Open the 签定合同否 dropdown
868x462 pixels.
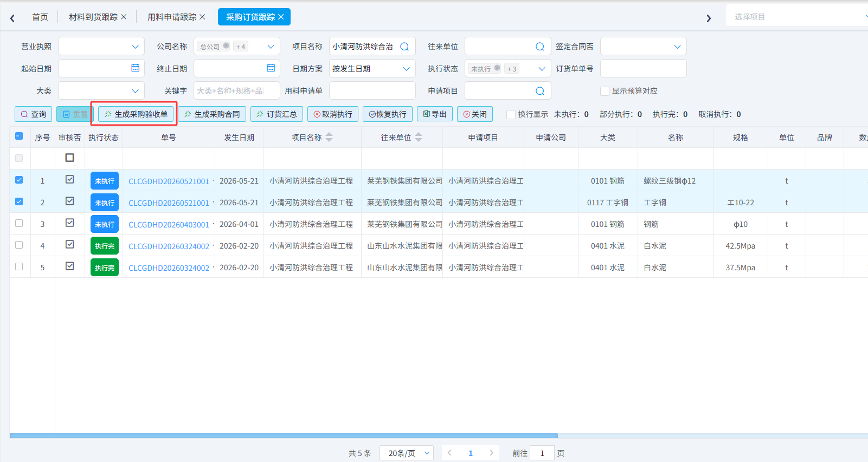tap(644, 47)
